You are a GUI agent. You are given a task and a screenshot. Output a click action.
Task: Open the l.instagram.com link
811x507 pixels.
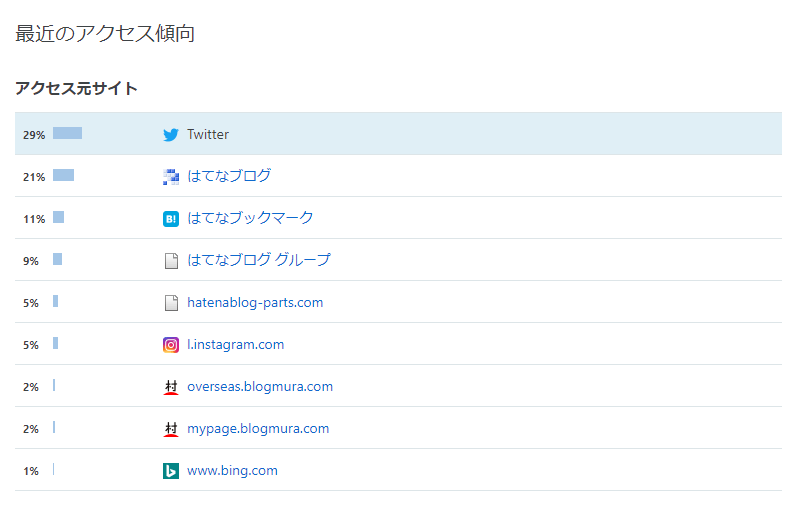pos(235,345)
